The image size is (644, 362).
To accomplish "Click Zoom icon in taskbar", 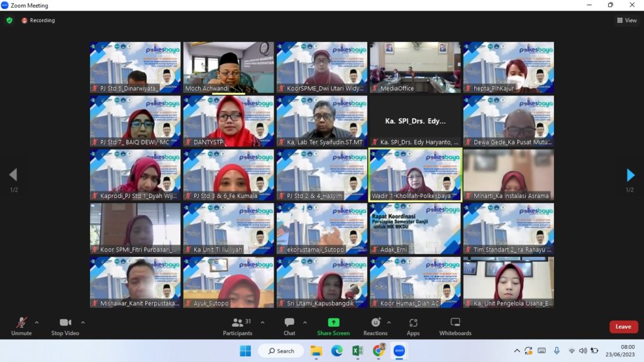I will pos(399,351).
